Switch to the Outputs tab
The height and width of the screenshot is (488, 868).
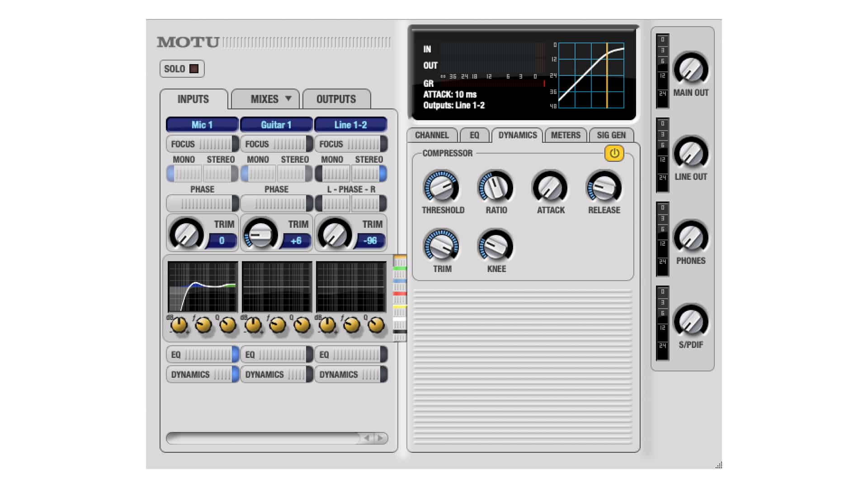tap(336, 99)
